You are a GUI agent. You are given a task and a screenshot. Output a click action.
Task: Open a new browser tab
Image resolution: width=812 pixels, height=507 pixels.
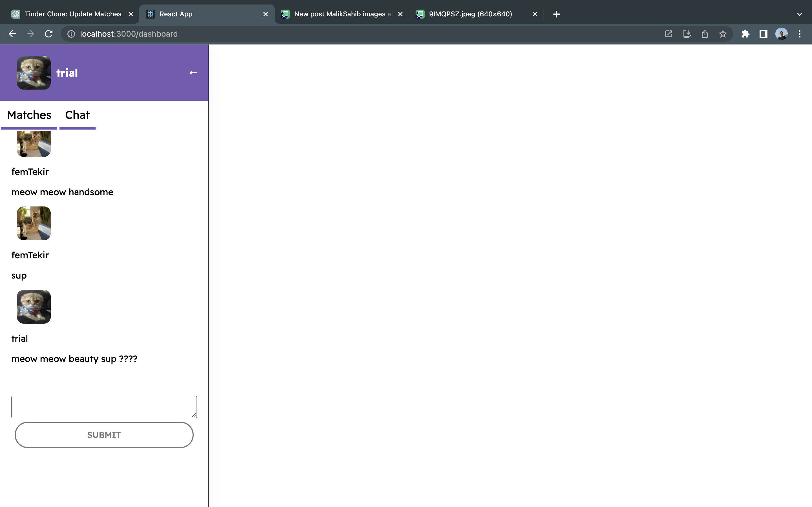pos(556,14)
